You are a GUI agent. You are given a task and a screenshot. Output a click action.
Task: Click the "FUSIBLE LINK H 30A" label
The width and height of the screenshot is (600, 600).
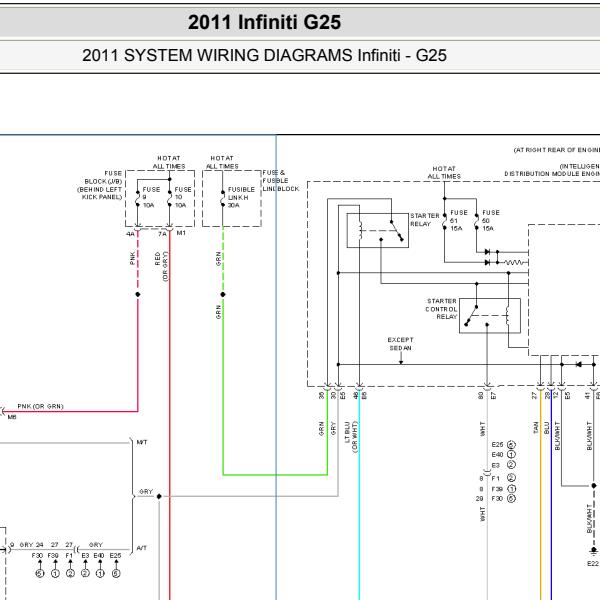[x=241, y=197]
